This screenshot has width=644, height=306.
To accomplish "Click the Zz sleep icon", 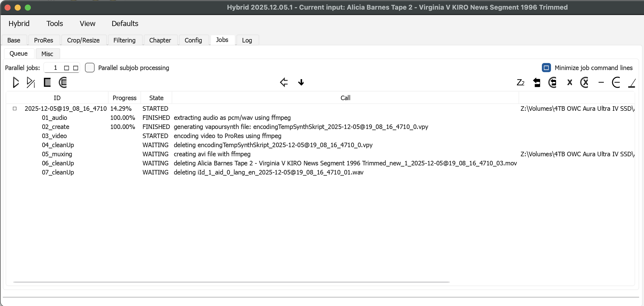I will (520, 82).
